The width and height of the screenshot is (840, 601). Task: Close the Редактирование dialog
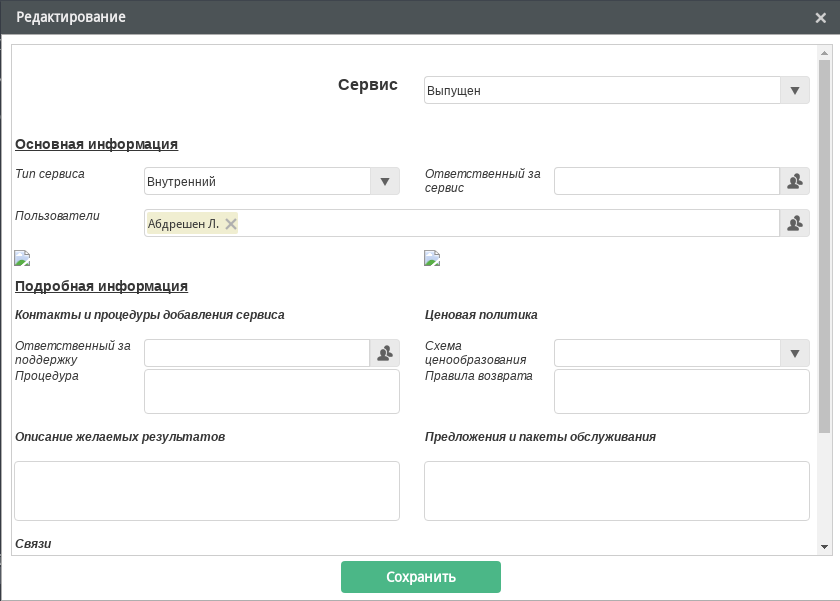(x=820, y=18)
